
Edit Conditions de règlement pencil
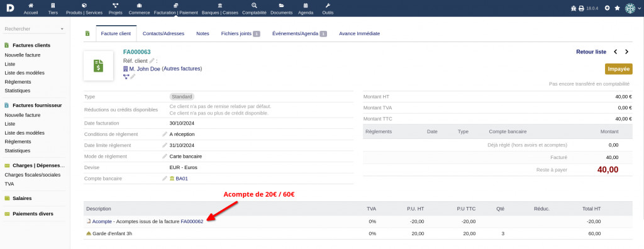click(x=165, y=134)
